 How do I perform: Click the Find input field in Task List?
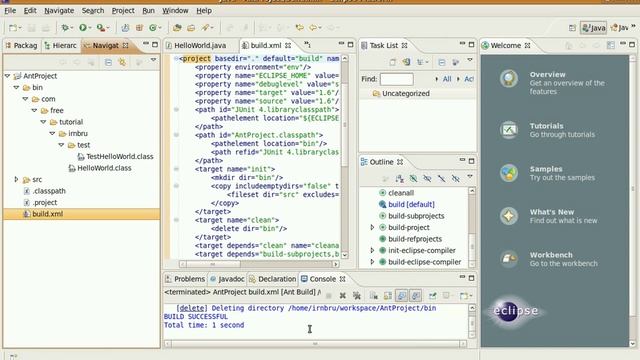click(396, 79)
